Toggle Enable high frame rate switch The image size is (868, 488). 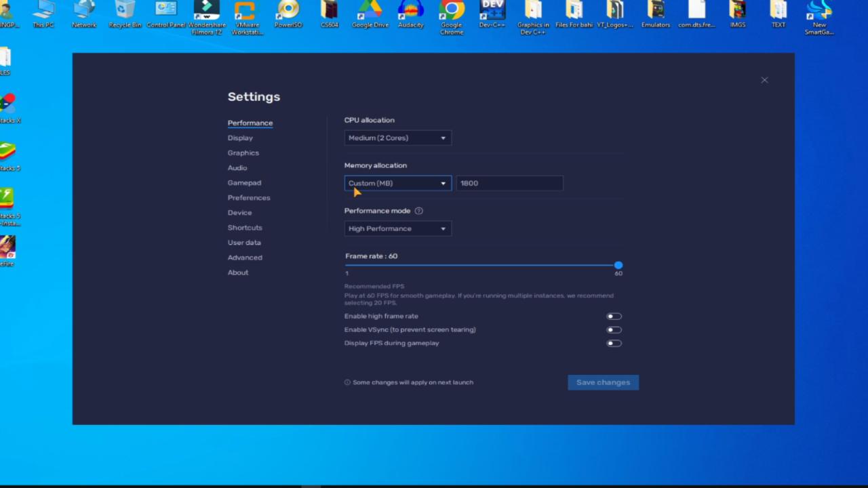tap(614, 317)
